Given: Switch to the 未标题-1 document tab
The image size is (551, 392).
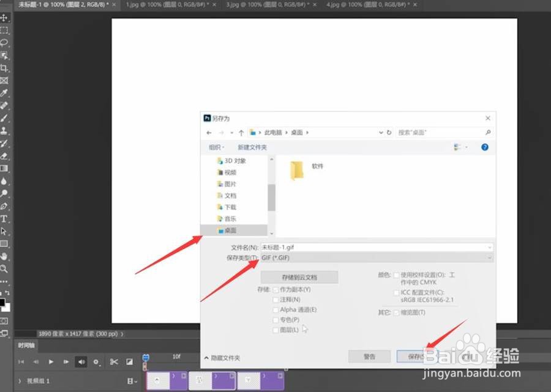Looking at the screenshot, I should [x=64, y=5].
